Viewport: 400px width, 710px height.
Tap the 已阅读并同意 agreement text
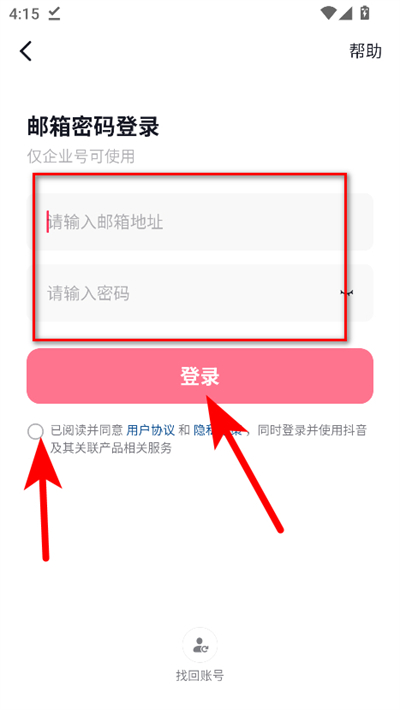[86, 430]
